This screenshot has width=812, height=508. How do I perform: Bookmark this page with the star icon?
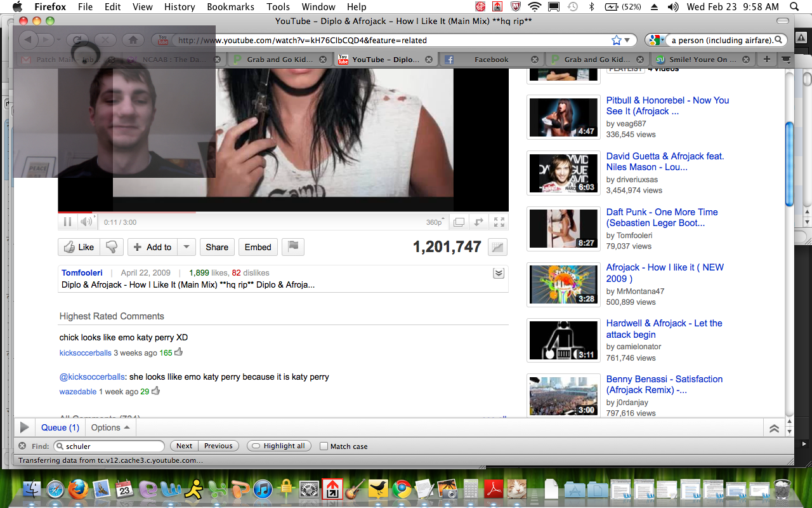pyautogui.click(x=616, y=40)
